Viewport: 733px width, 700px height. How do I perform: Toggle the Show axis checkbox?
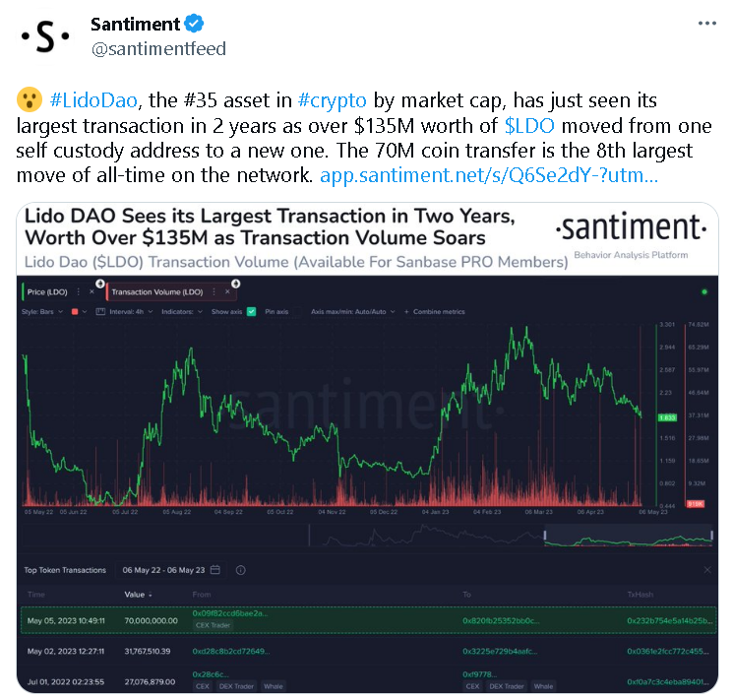tap(252, 312)
